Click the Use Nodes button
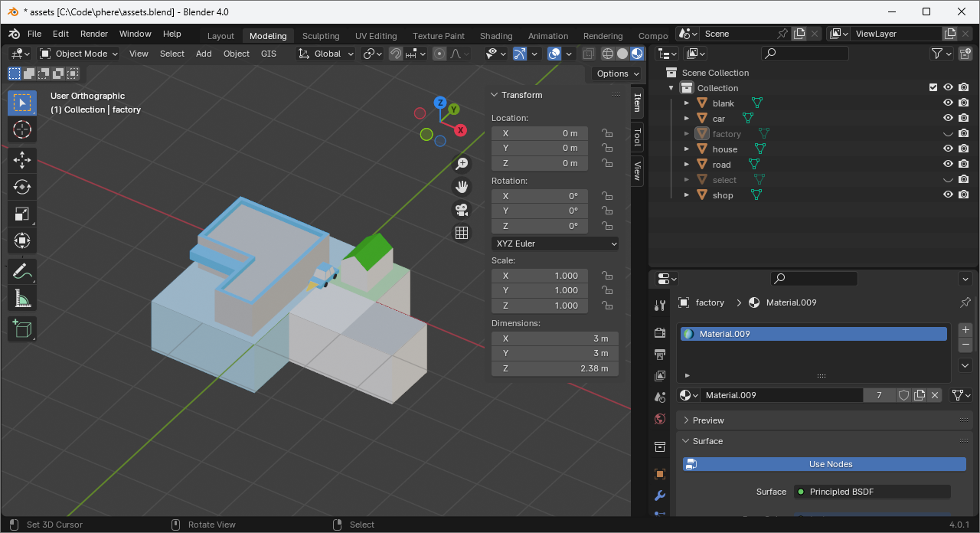The width and height of the screenshot is (980, 533). [x=825, y=464]
